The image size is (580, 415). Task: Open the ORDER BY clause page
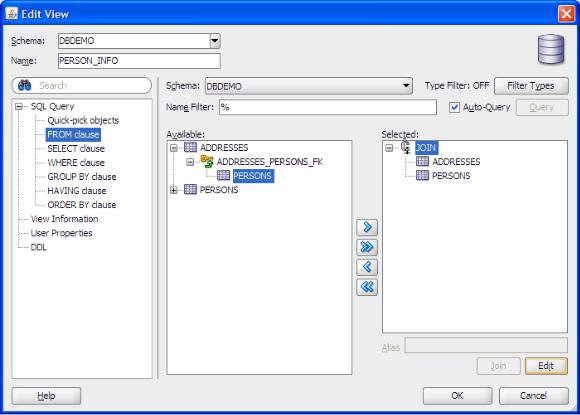tap(82, 205)
